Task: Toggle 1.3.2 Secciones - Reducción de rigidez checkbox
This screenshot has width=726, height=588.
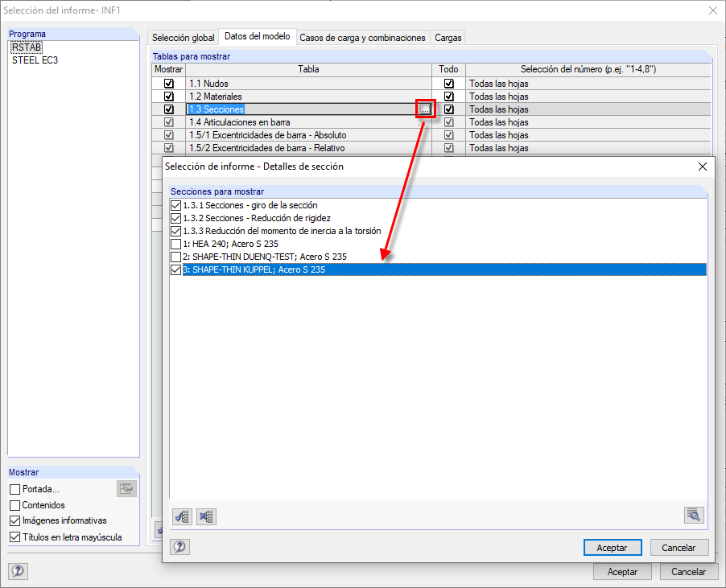Action: tap(176, 218)
